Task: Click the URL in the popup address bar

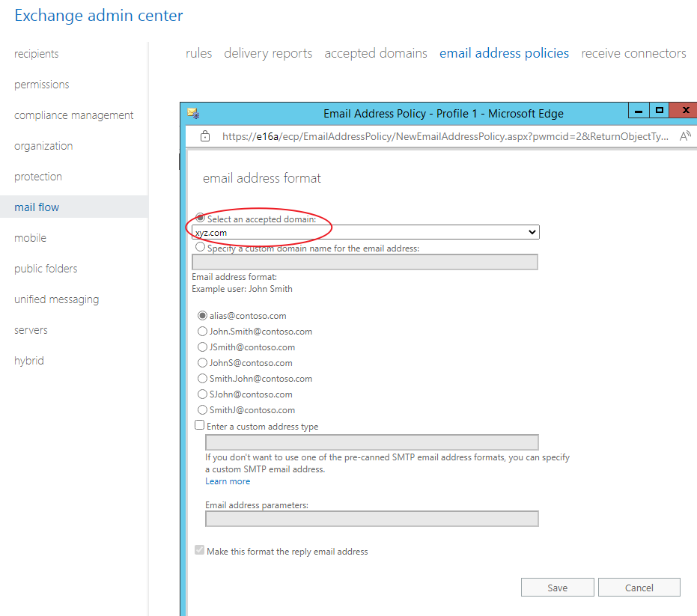Action: click(x=445, y=136)
